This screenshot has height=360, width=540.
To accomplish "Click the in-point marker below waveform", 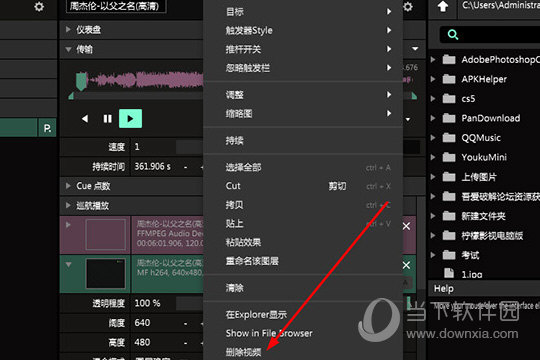I will (x=71, y=96).
